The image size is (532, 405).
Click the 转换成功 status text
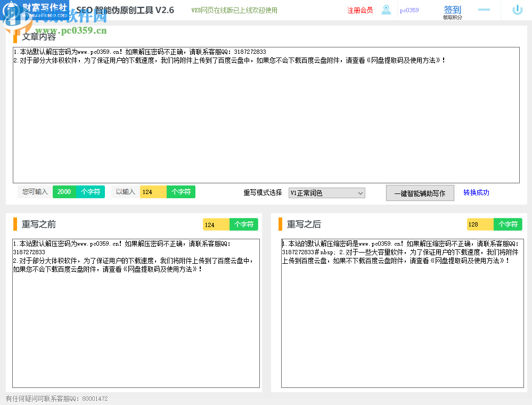point(476,192)
